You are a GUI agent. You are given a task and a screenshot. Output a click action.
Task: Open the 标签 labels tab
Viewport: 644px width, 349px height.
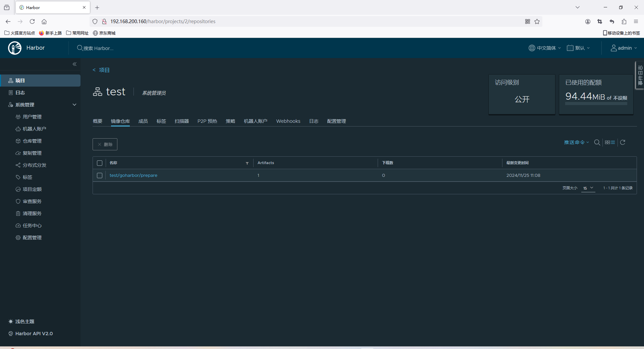(161, 121)
